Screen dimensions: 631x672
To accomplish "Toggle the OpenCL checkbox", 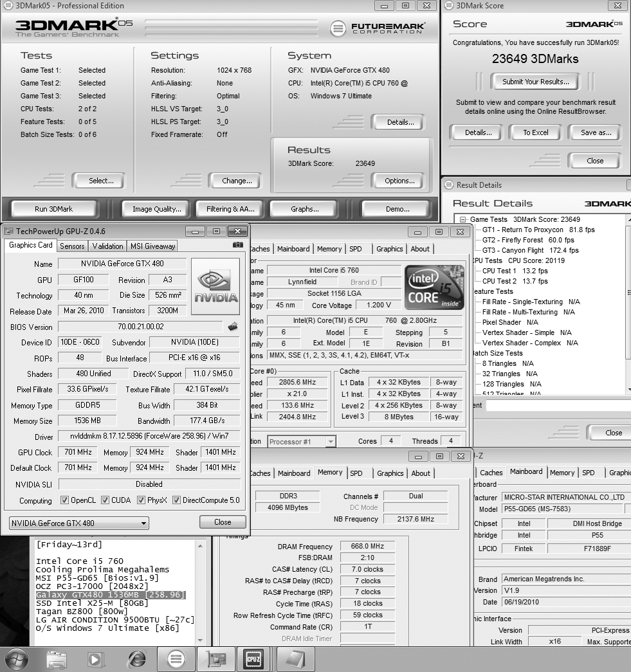I will [x=64, y=500].
